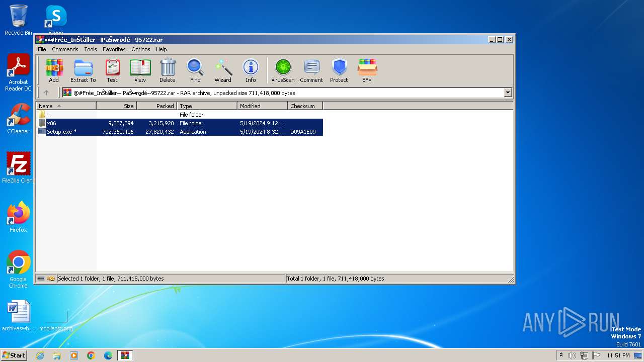Open Chrome from the taskbar
The height and width of the screenshot is (362, 644).
point(91,355)
